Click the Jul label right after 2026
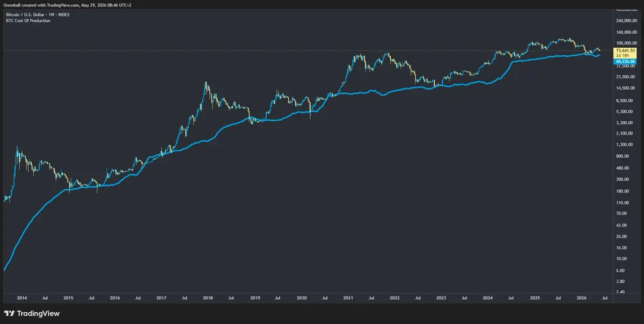The height and width of the screenshot is (324, 644). [x=604, y=297]
